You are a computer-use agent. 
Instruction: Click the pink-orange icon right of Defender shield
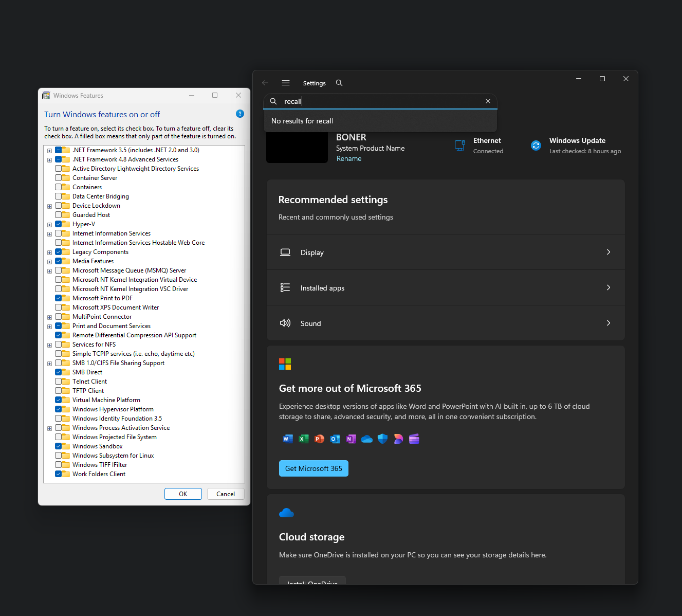[x=398, y=439]
